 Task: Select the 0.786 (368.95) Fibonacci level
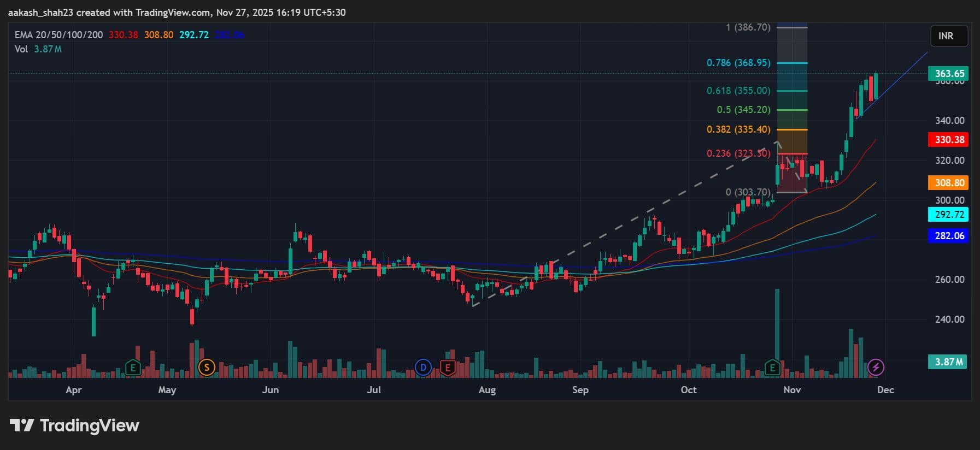pos(738,63)
